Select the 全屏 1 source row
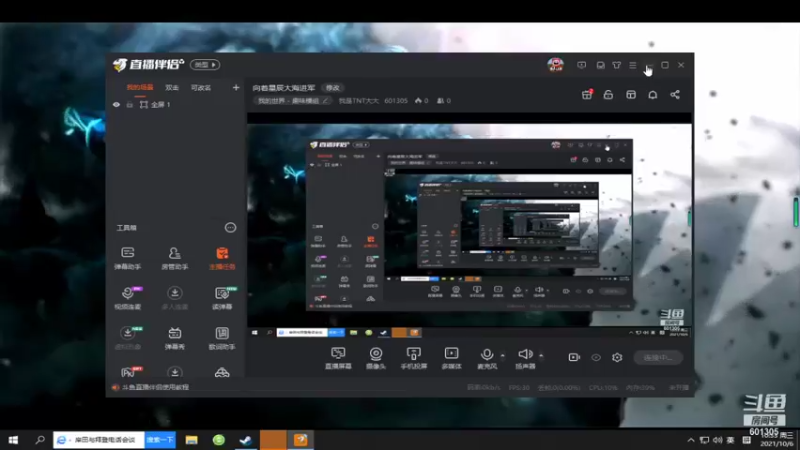 pos(176,105)
